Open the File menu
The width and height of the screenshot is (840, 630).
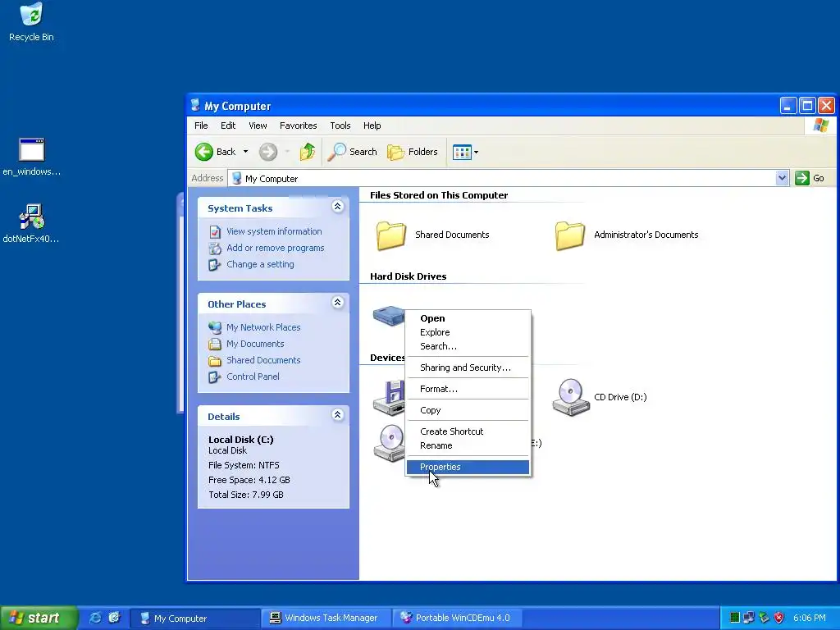pyautogui.click(x=201, y=126)
